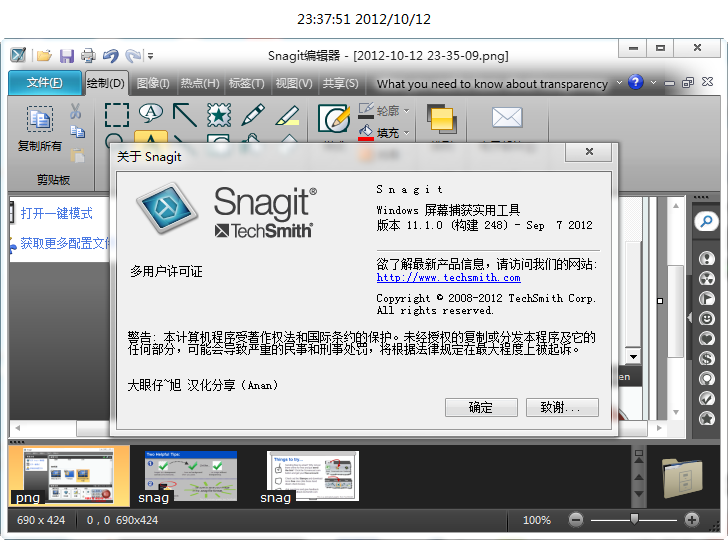Toggle the Idea light bulb flag
The image size is (728, 540).
(707, 378)
